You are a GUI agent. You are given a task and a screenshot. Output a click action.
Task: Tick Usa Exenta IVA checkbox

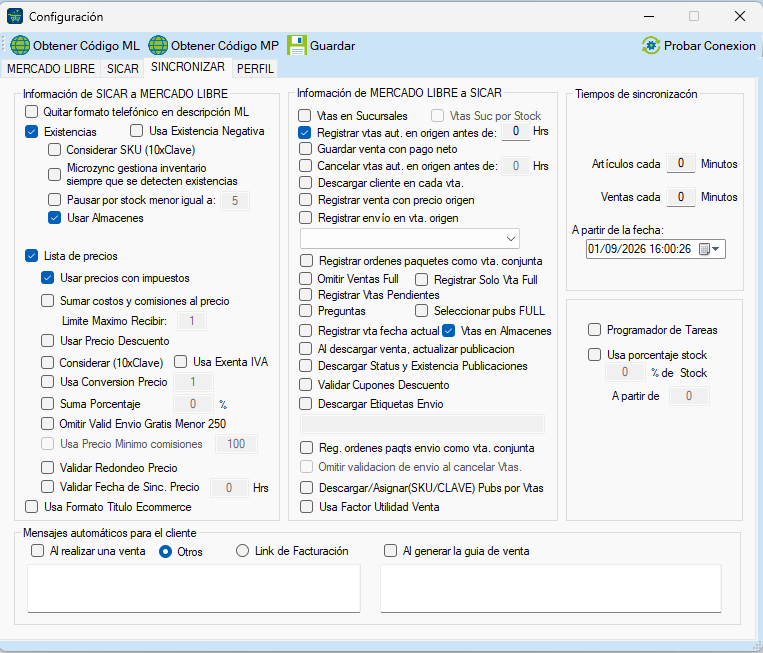(x=181, y=362)
